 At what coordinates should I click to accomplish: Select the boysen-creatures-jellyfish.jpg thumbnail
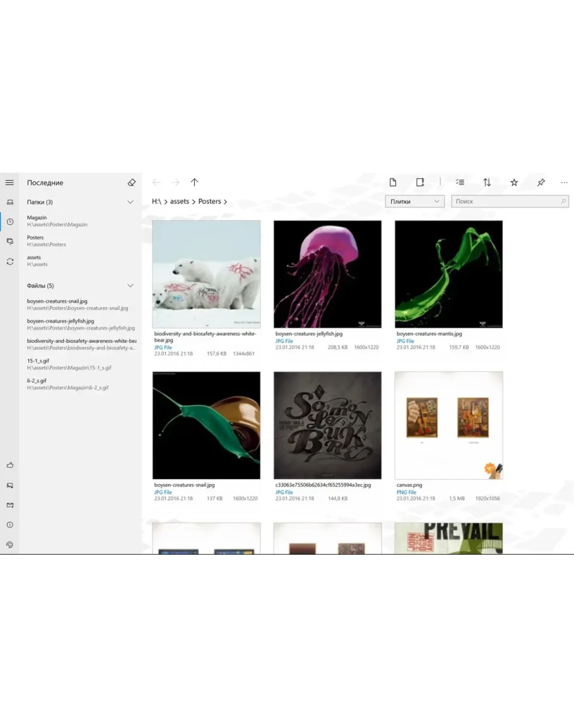[327, 274]
